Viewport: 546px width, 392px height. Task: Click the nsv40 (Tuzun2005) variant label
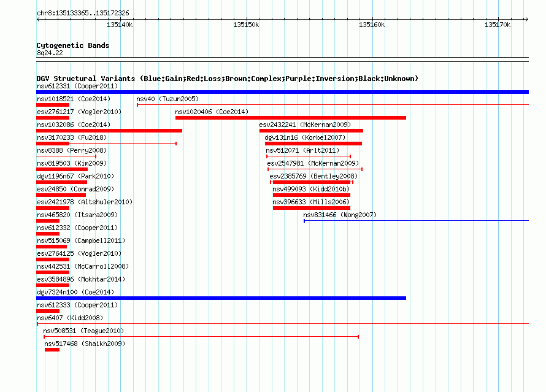[x=167, y=99]
